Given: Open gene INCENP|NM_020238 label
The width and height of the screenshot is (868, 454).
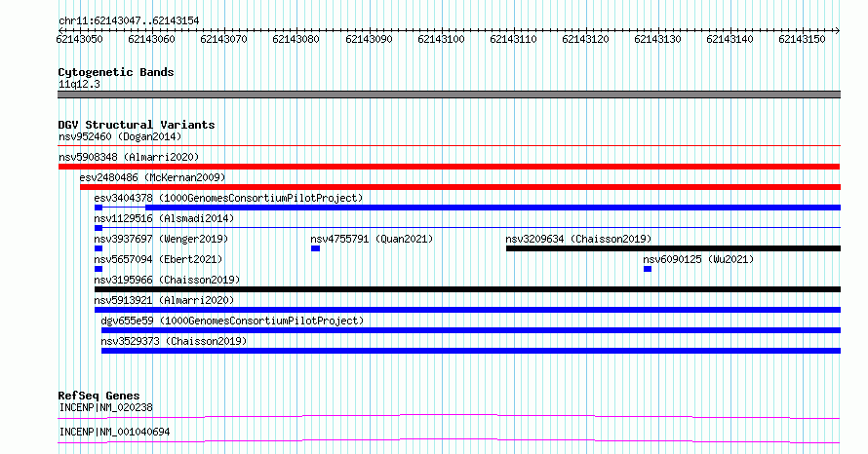Looking at the screenshot, I should pyautogui.click(x=105, y=407).
